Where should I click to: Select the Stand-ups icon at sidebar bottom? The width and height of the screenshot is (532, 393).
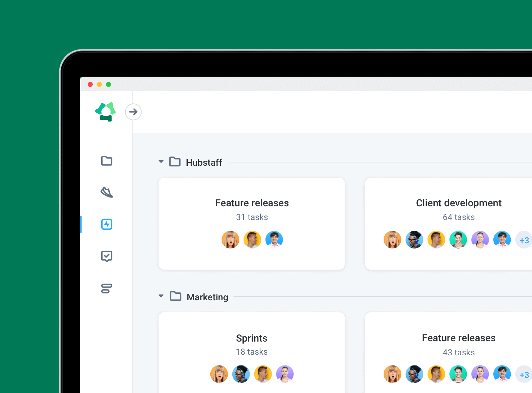click(106, 288)
